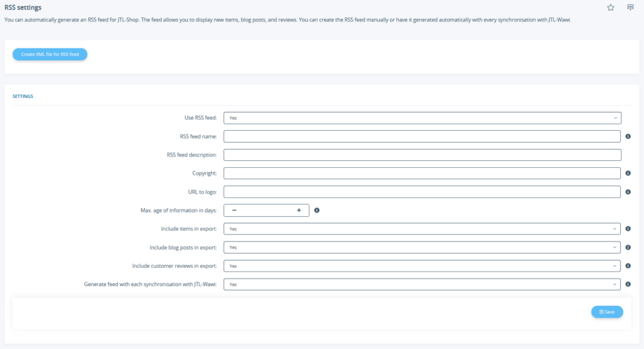
Task: Show info for Include customer reviews in export
Action: coord(628,265)
